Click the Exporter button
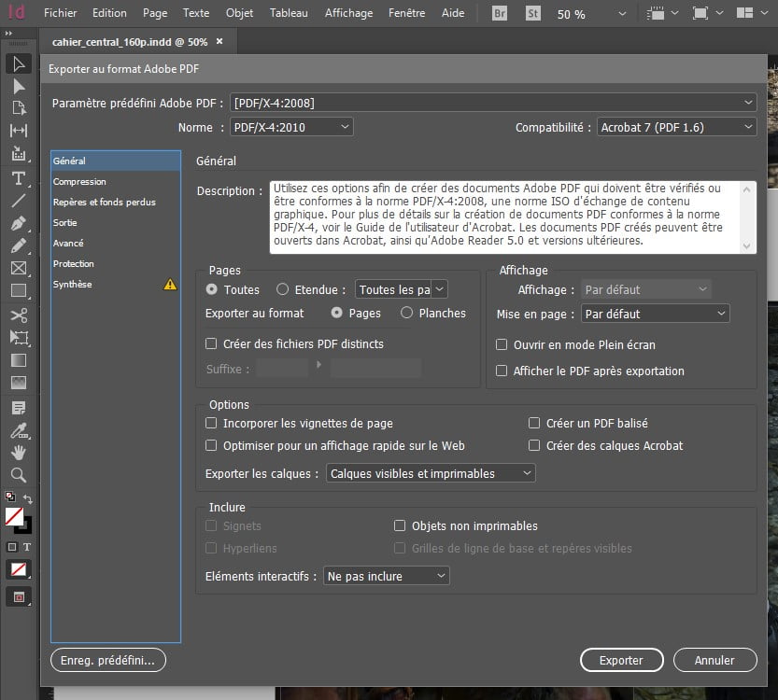This screenshot has height=700, width=778. point(621,660)
